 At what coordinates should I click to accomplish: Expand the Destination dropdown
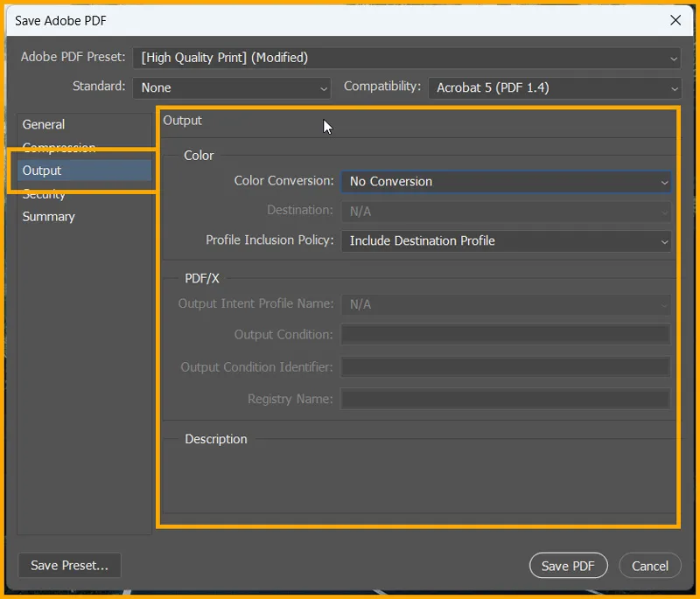coord(506,211)
